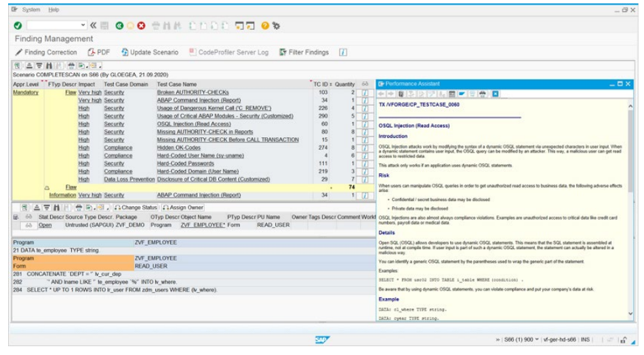This screenshot has height=355, width=644.
Task: Click the print icon in Performance Assistant toolbar
Action: pyautogui.click(x=483, y=93)
